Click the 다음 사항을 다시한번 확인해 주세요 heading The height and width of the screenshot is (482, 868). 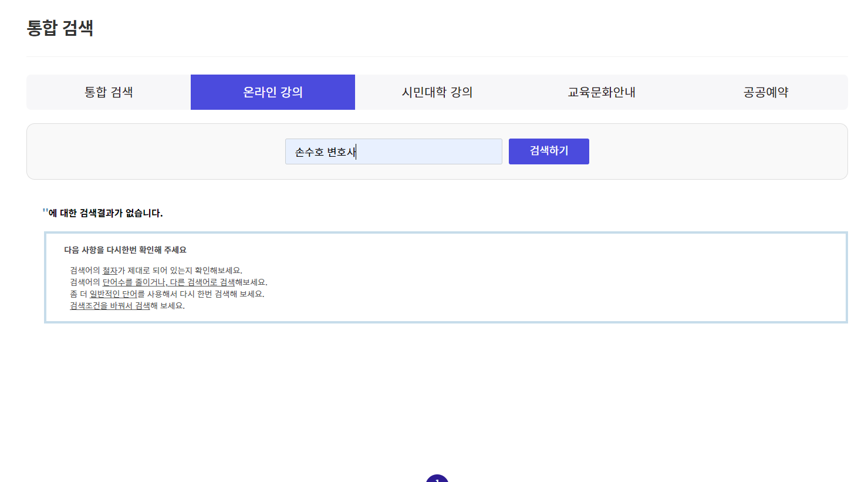click(x=125, y=250)
